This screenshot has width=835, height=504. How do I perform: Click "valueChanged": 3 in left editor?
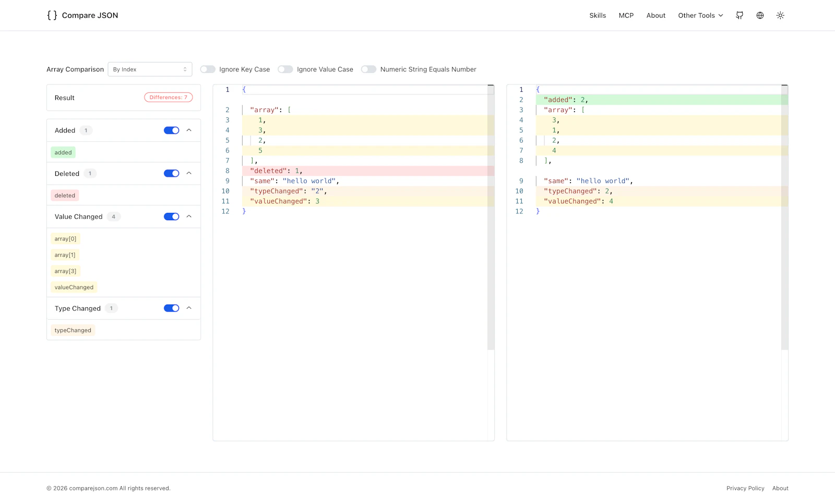click(x=285, y=201)
